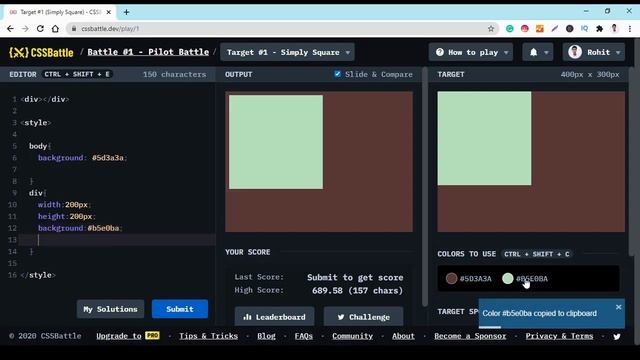Copy the #5D3A3A color swatch

pos(451,278)
